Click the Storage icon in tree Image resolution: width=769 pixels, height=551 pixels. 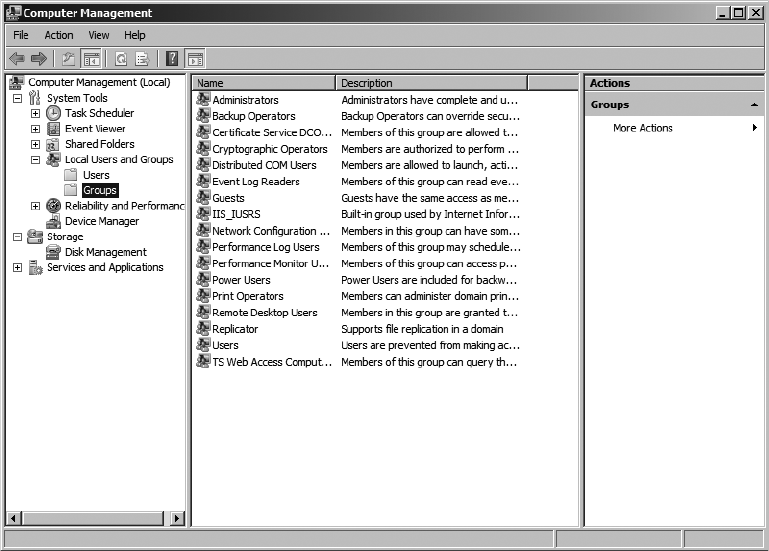coord(35,236)
